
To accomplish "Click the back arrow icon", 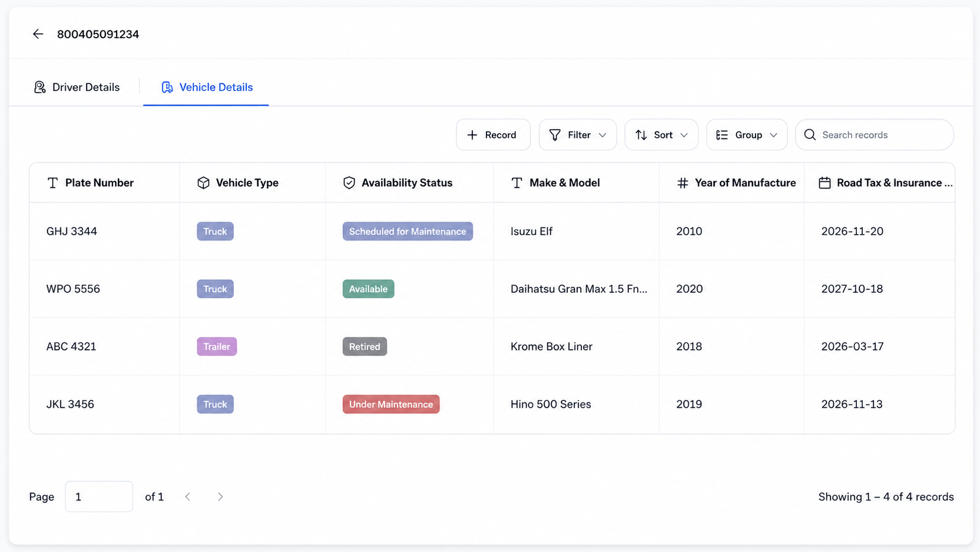I will (38, 34).
